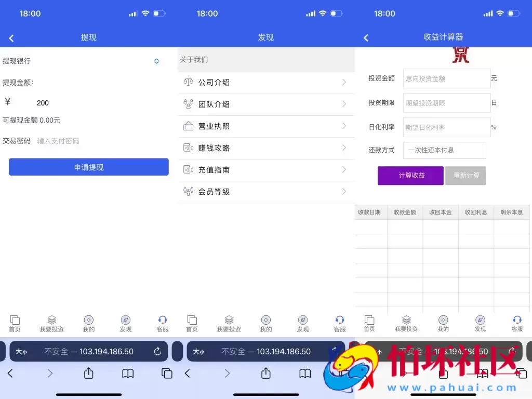Image resolution: width=532 pixels, height=399 pixels.
Task: Reload the page with the refresh icon
Action: tap(157, 351)
